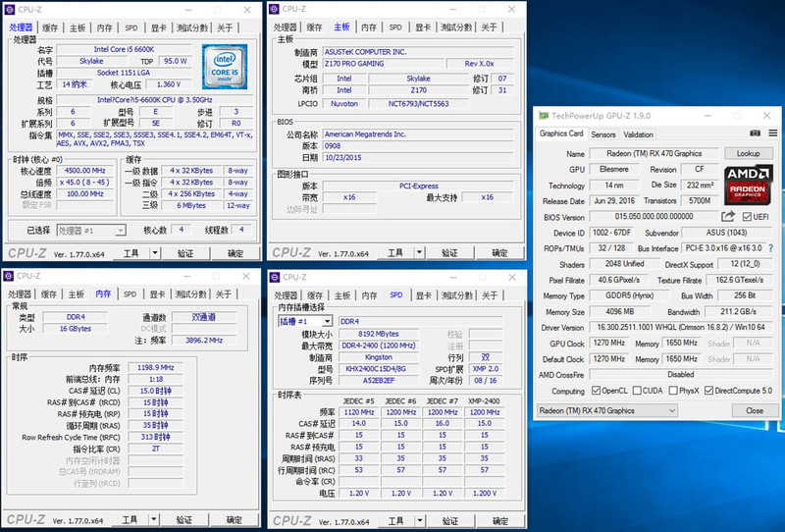
Task: Click the Intel Core i5 6600K name field
Action: [x=124, y=49]
